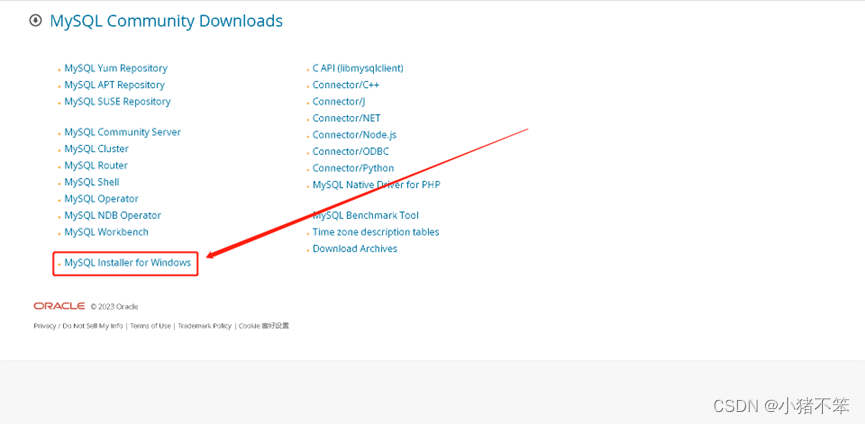
Task: Open the MySQL NDB Operator link
Action: click(113, 216)
